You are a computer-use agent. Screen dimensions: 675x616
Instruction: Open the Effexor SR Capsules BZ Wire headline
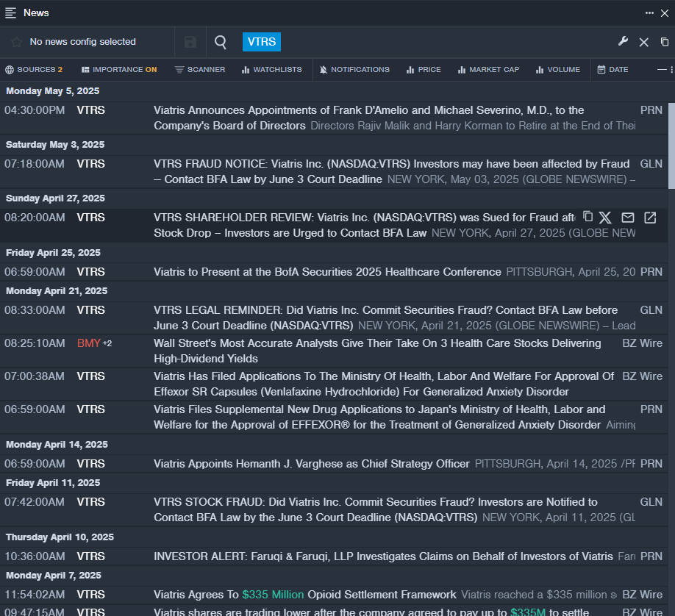point(384,384)
